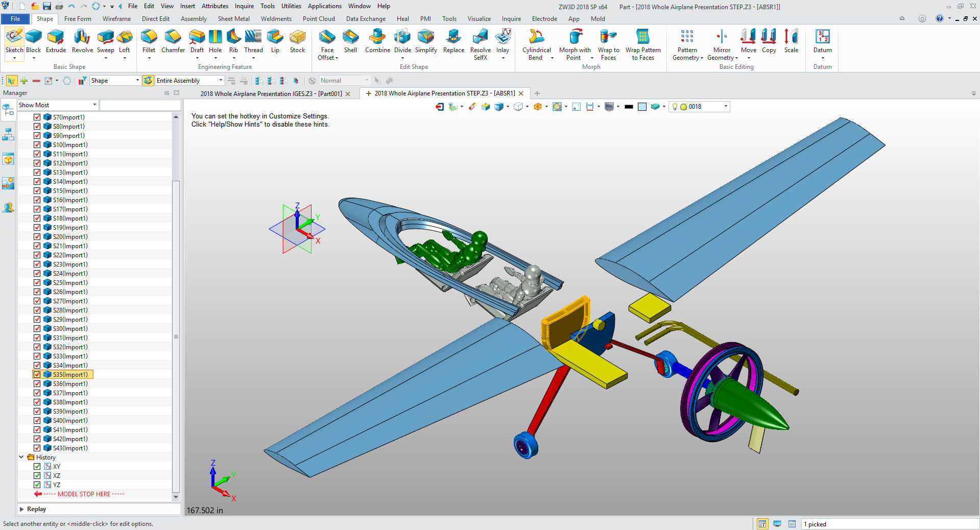Collapse the History tree node
Screen dimensions: 980x530
click(x=21, y=457)
